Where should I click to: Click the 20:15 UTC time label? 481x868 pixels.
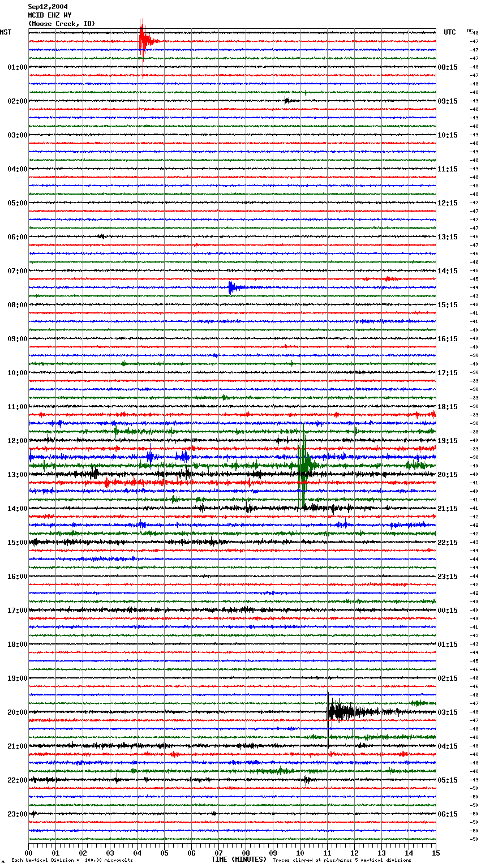pos(448,475)
